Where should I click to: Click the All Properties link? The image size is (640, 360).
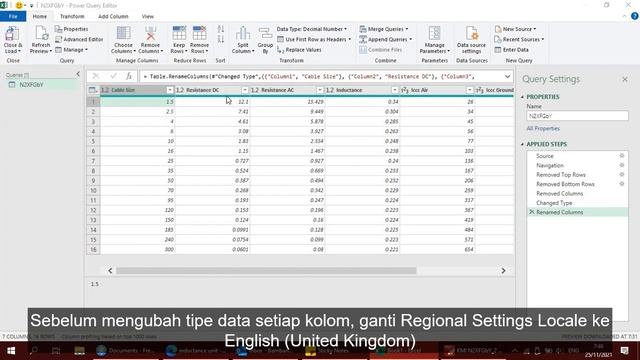[x=543, y=129]
